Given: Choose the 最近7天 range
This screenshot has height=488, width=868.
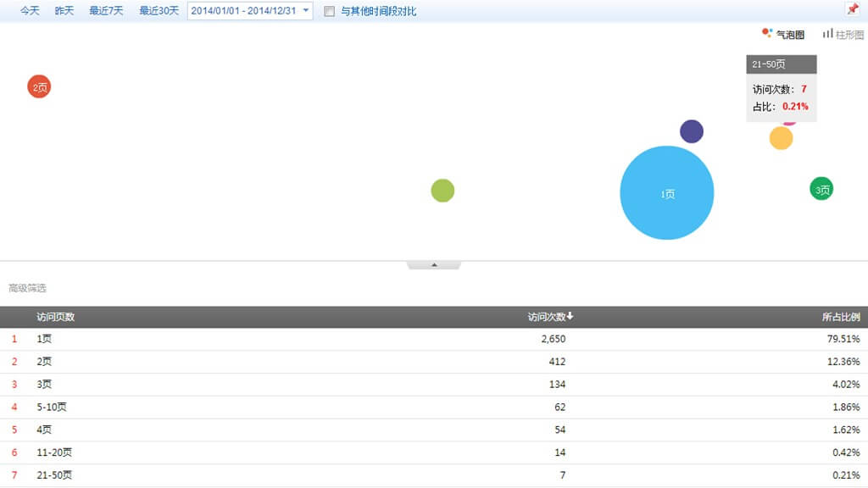Looking at the screenshot, I should point(106,10).
